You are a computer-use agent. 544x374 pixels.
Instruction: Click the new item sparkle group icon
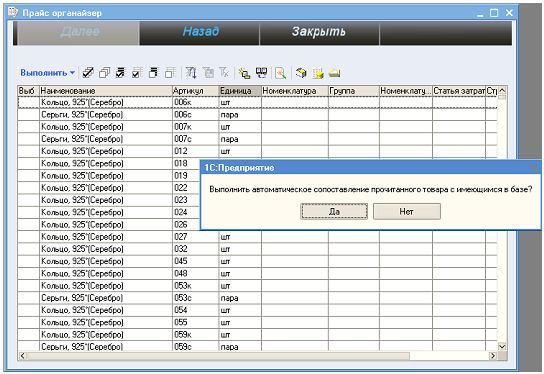coord(244,73)
